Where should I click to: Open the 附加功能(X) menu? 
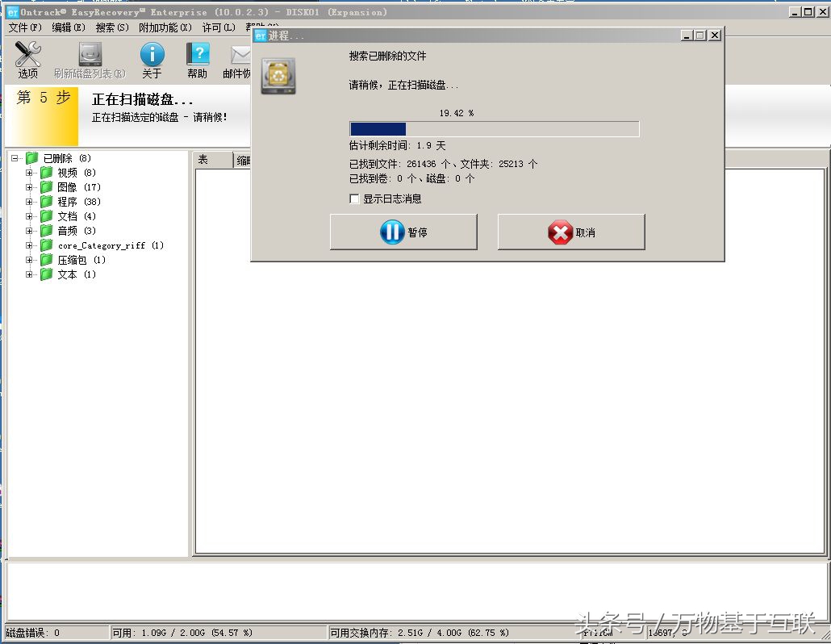tap(165, 27)
